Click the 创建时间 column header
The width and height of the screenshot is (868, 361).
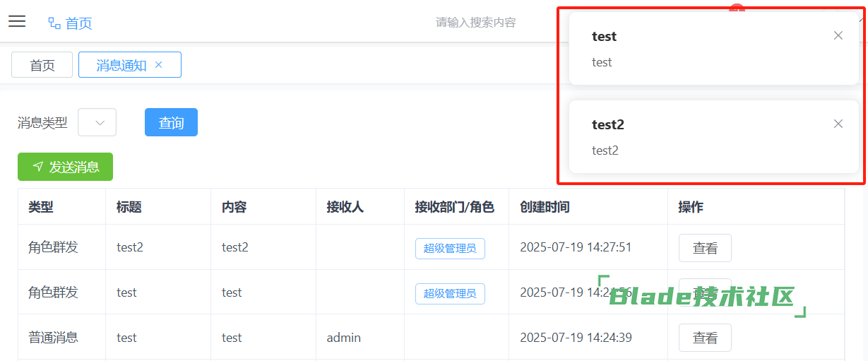click(x=545, y=207)
